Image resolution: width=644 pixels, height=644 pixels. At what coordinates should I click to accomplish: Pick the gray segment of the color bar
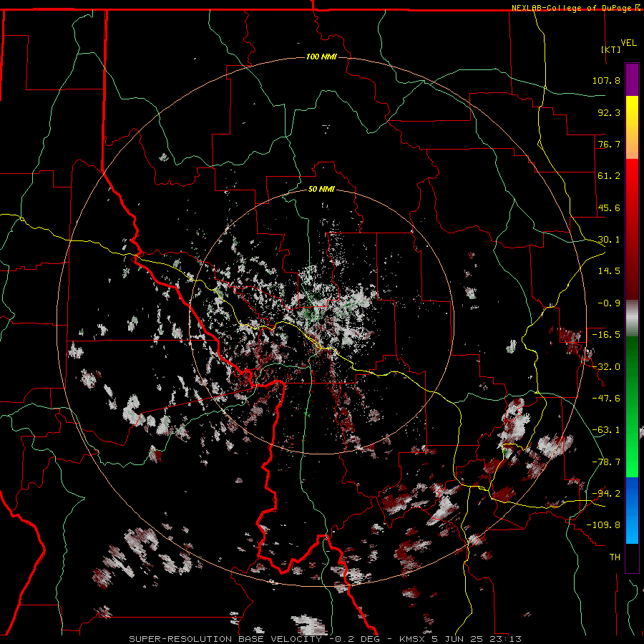(x=632, y=318)
